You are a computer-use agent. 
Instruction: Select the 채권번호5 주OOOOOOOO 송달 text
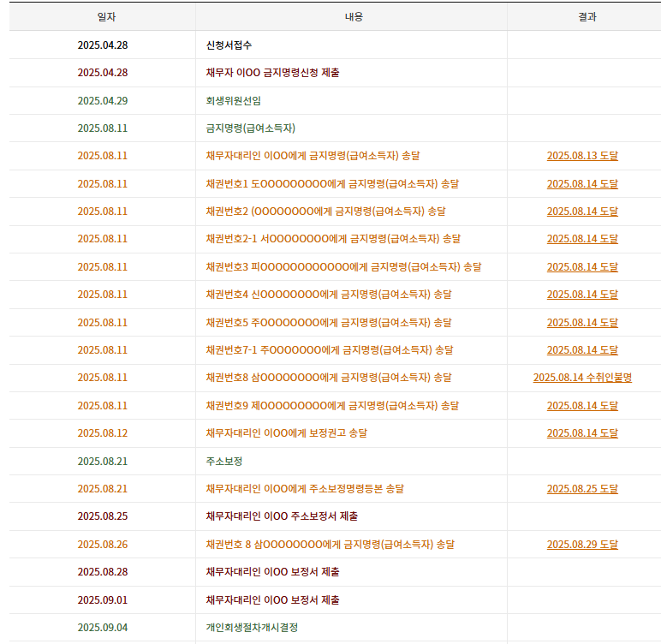pos(329,323)
